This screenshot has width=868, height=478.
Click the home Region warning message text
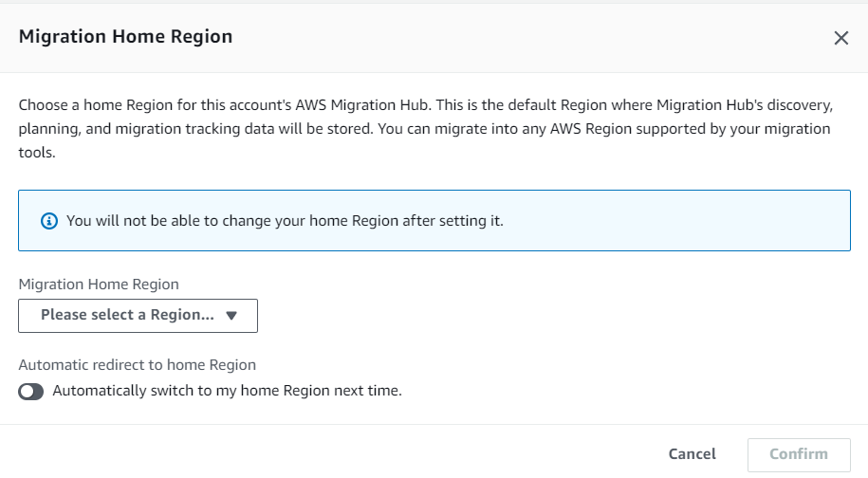click(x=285, y=221)
